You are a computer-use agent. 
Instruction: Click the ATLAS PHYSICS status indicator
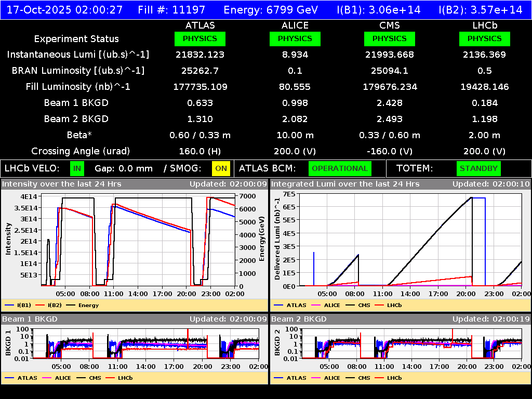pos(200,38)
